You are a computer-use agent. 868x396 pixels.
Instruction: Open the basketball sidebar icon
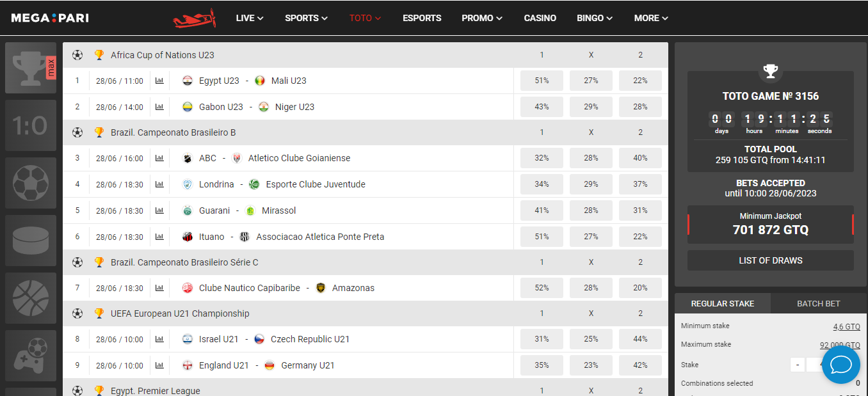tap(31, 298)
